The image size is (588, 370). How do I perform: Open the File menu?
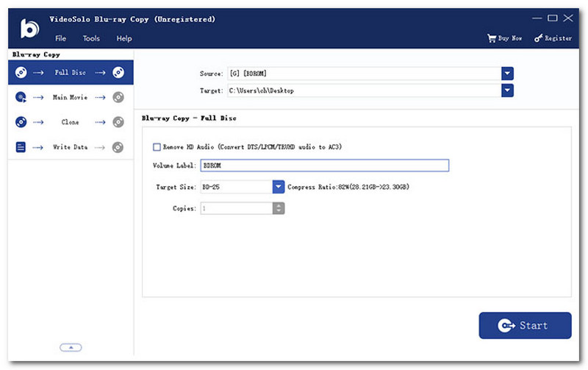tap(60, 38)
